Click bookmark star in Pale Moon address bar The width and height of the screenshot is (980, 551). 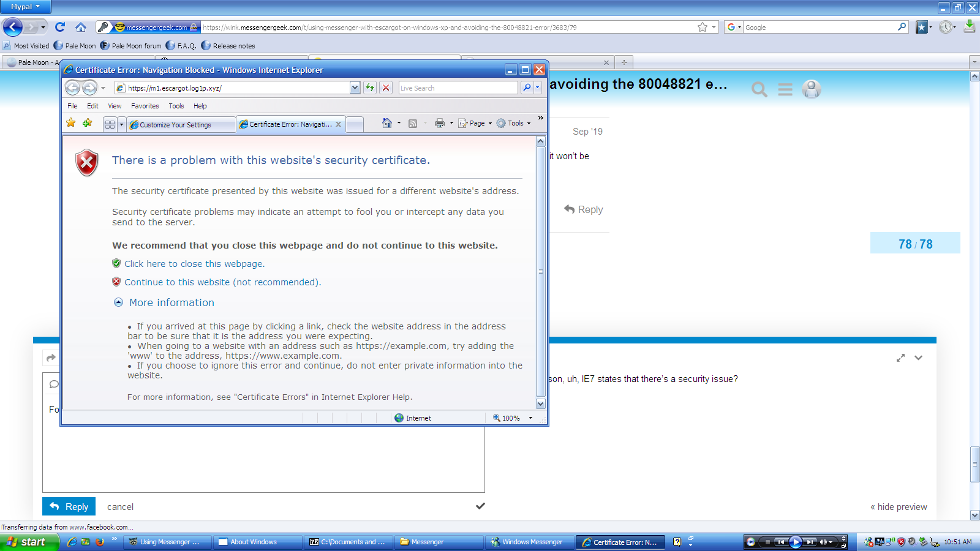703,27
